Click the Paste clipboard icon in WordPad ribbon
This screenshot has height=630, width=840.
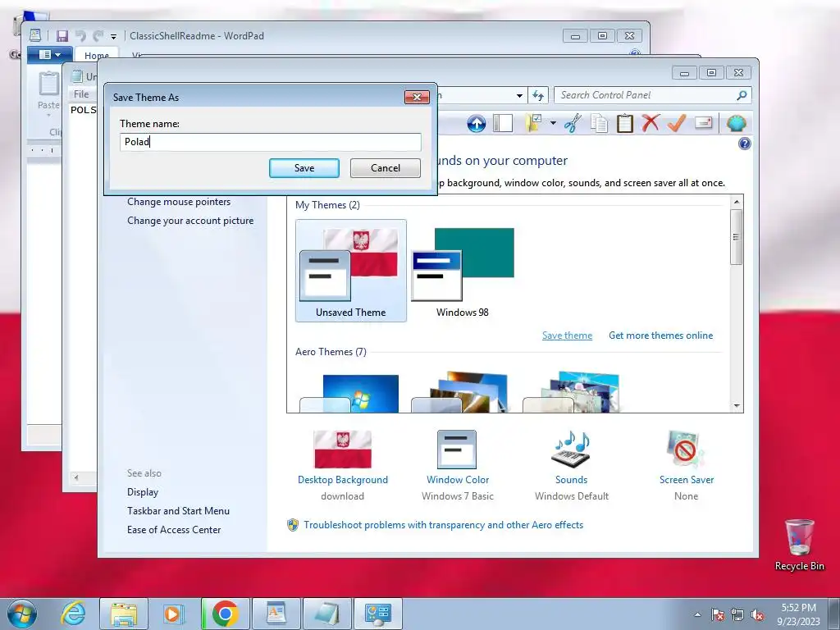point(48,85)
